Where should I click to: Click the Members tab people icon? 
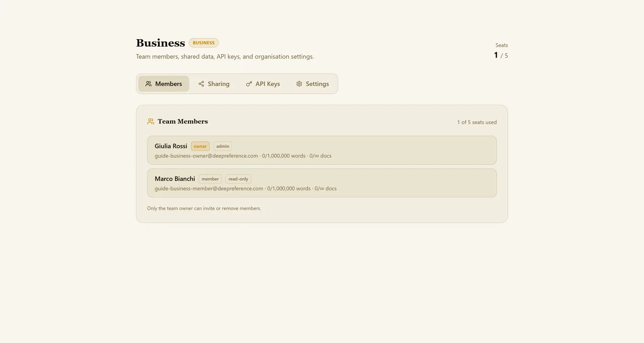[x=149, y=84]
